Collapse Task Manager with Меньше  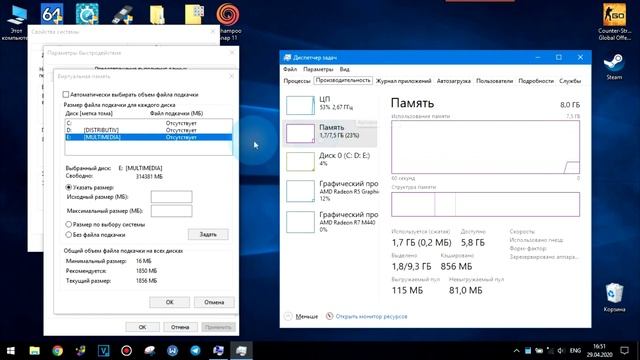pyautogui.click(x=301, y=316)
